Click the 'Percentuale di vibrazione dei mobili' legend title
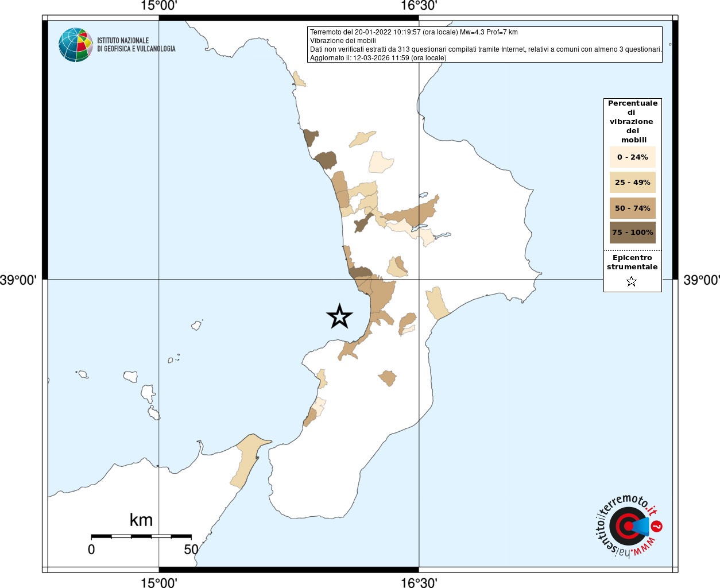 click(x=632, y=121)
